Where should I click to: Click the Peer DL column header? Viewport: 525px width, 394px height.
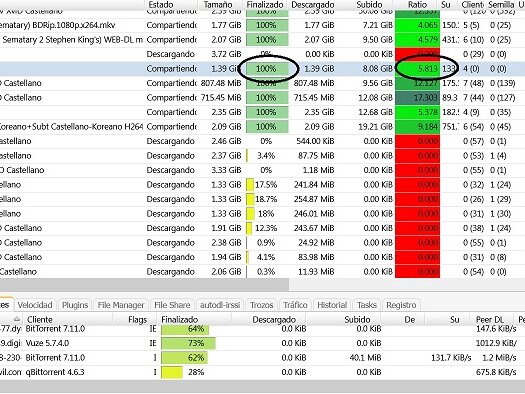coord(490,320)
